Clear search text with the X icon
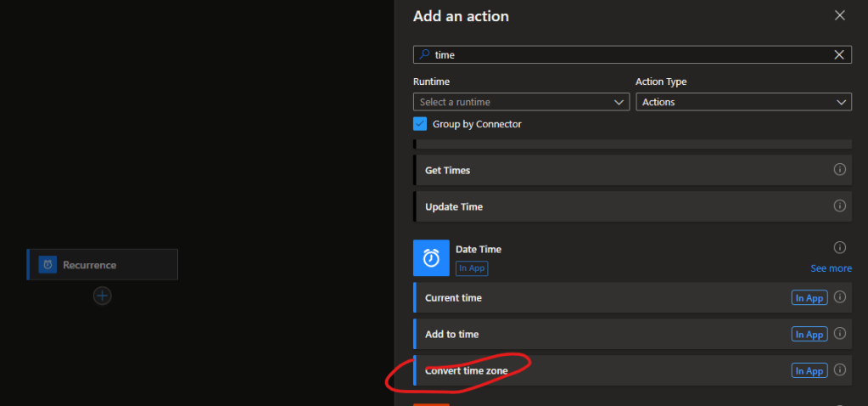The image size is (868, 406). [x=839, y=54]
